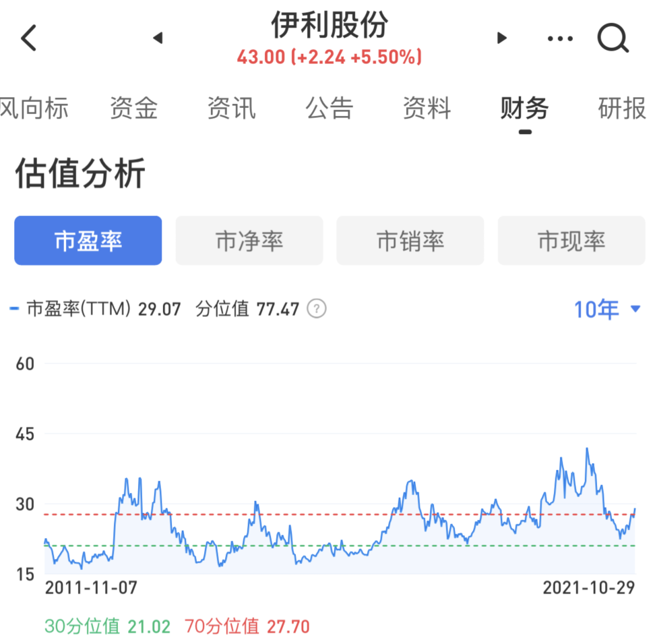This screenshot has height=644, width=655.
Task: Tap the back arrow icon
Action: tap(29, 38)
